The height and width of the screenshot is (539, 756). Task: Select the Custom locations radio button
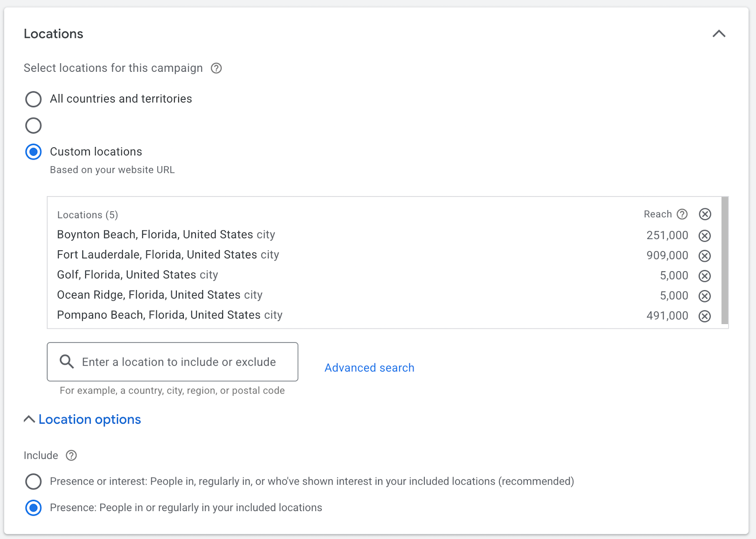pyautogui.click(x=33, y=152)
